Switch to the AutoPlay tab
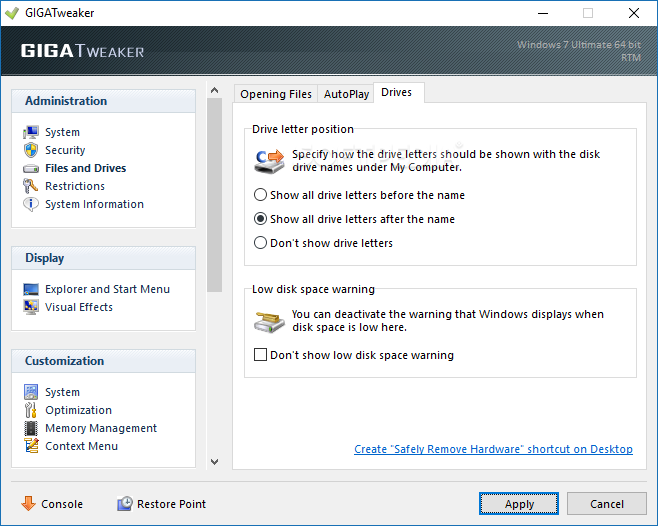This screenshot has width=658, height=526. pos(346,94)
